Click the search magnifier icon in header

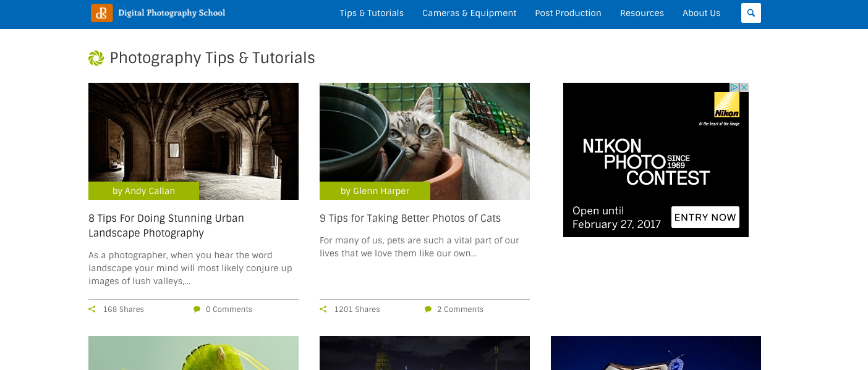751,13
